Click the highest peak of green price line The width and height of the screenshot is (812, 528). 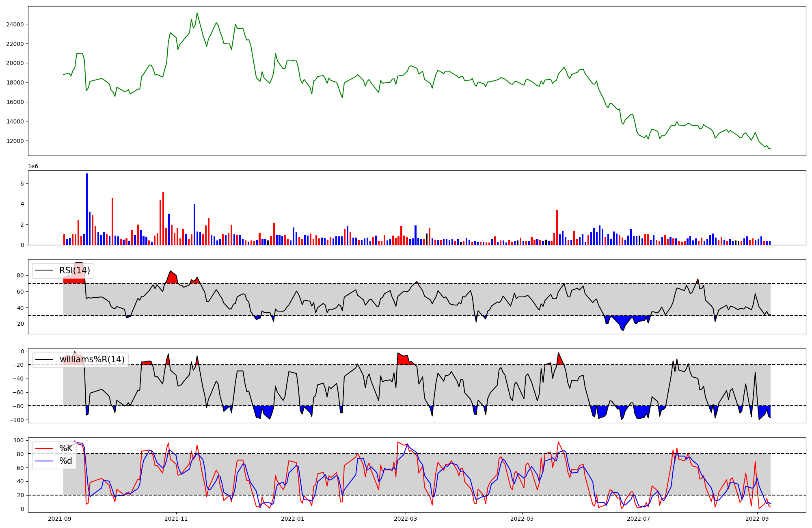(x=197, y=13)
